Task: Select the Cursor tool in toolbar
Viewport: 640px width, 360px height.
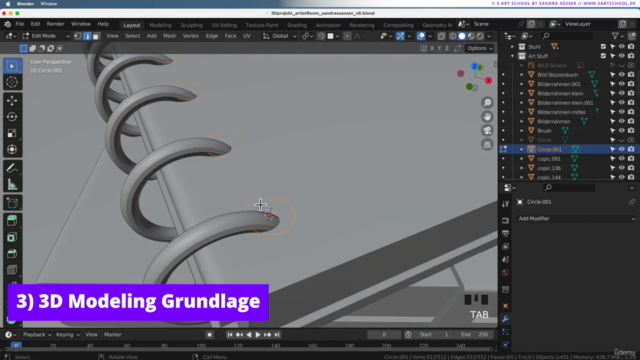Action: (12, 82)
